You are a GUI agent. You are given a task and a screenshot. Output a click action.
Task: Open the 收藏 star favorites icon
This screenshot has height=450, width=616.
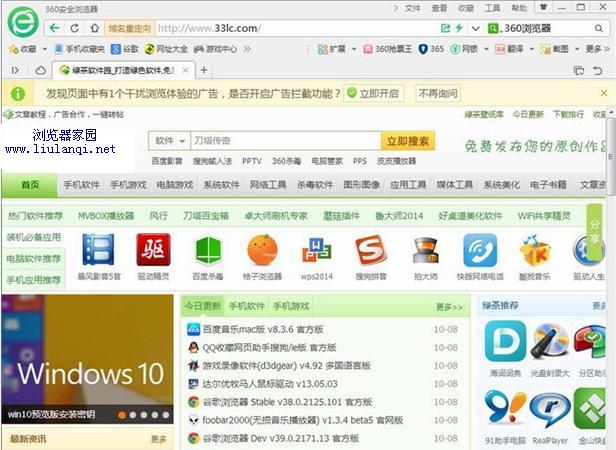tap(14, 49)
